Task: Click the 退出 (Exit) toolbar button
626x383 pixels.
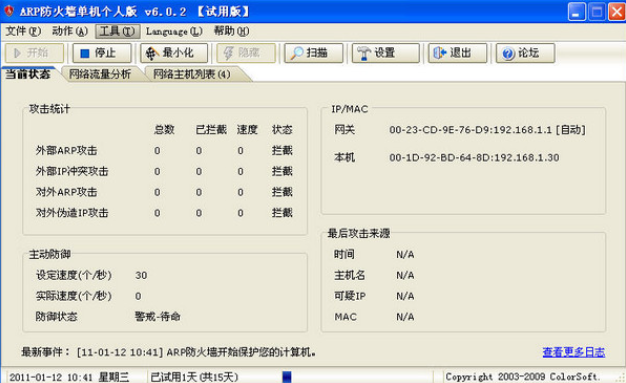Action: tap(458, 53)
